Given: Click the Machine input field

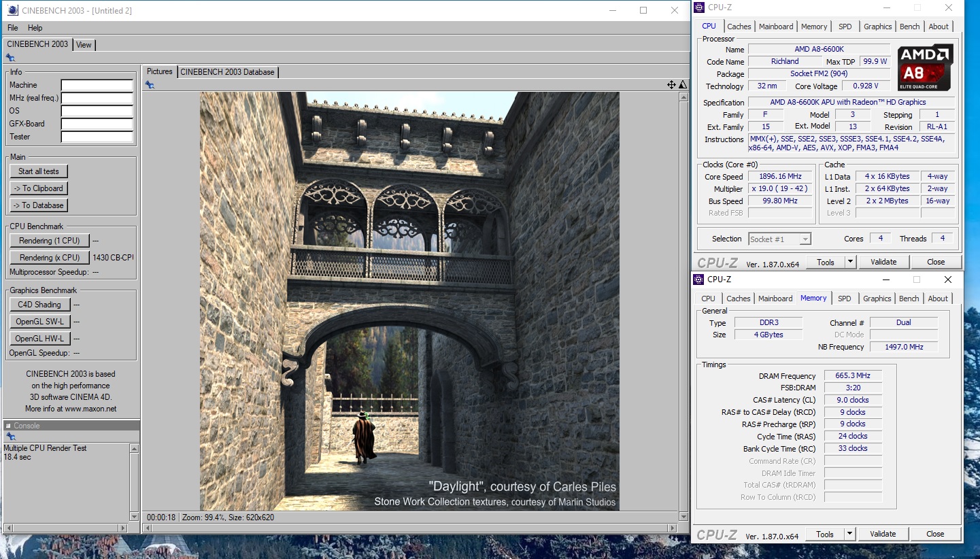Looking at the screenshot, I should coord(97,85).
